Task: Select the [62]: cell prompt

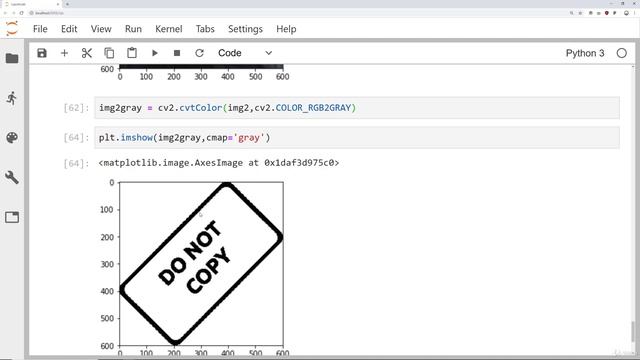Action: pos(76,108)
